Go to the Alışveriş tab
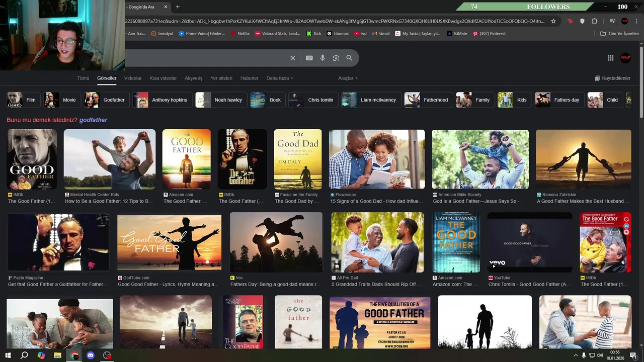 (193, 78)
